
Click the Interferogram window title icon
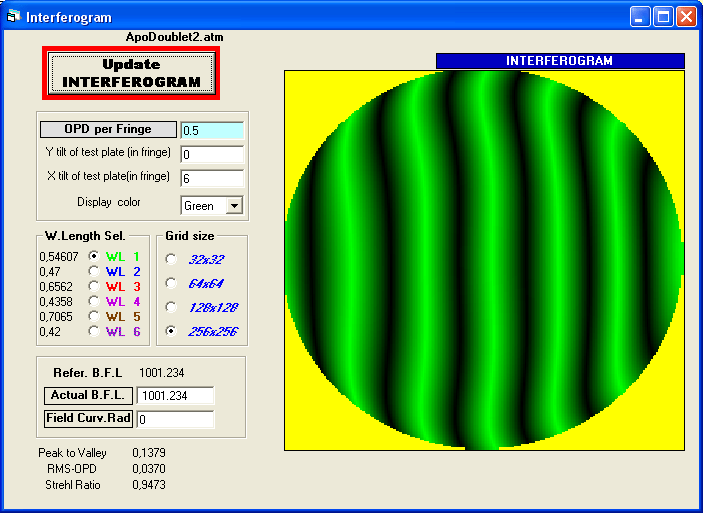(14, 17)
